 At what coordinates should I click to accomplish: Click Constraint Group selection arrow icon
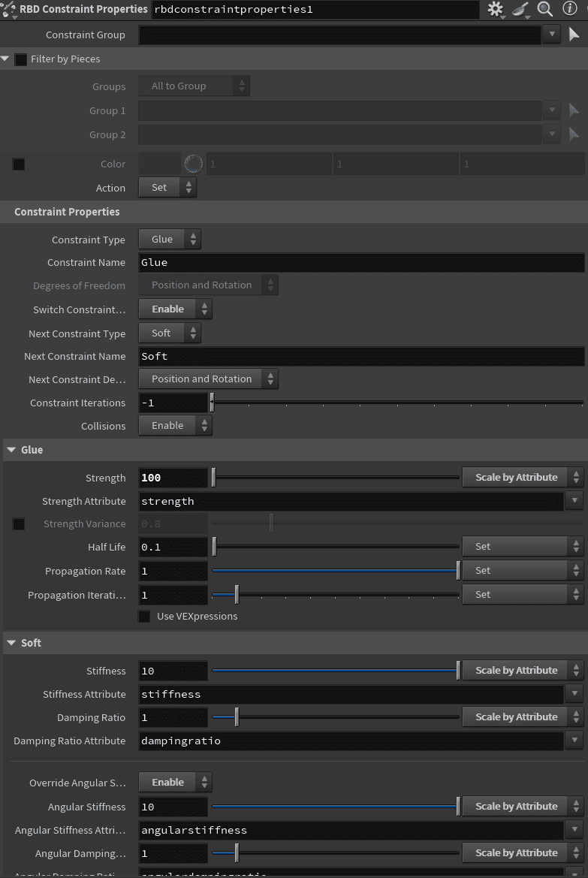click(x=574, y=35)
